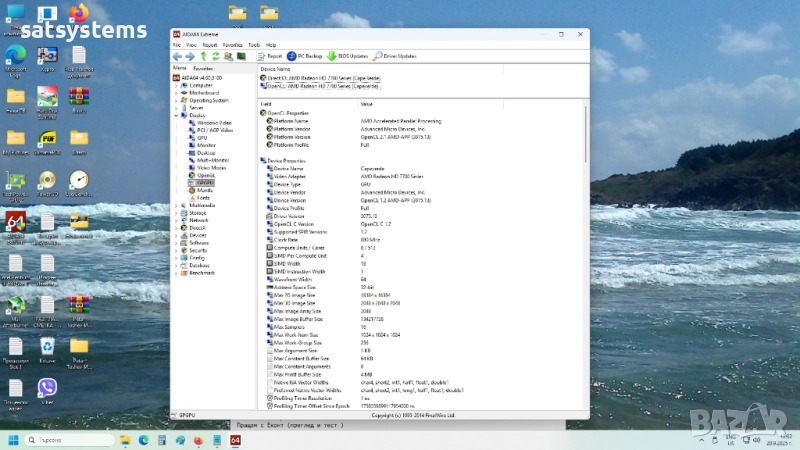This screenshot has height=450, width=800.
Task: Select the OpenGL item in Display tree
Action: pos(205,174)
